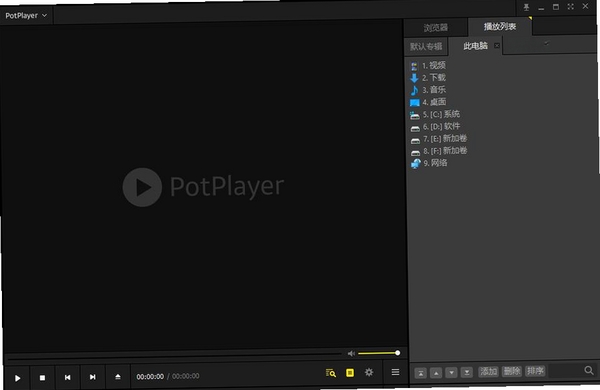Move item to top of playlist

point(421,373)
